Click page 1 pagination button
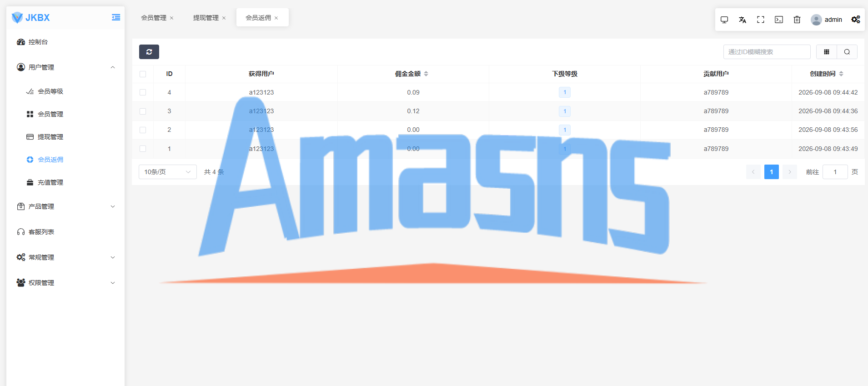Viewport: 868px width, 386px height. coord(772,172)
